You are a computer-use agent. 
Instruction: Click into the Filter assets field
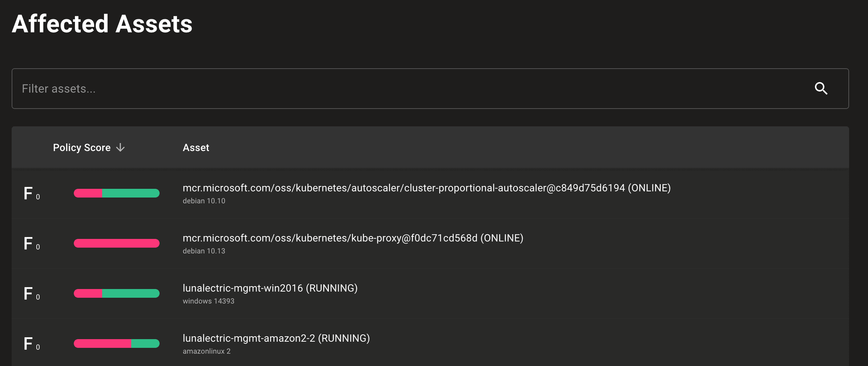pyautogui.click(x=400, y=89)
